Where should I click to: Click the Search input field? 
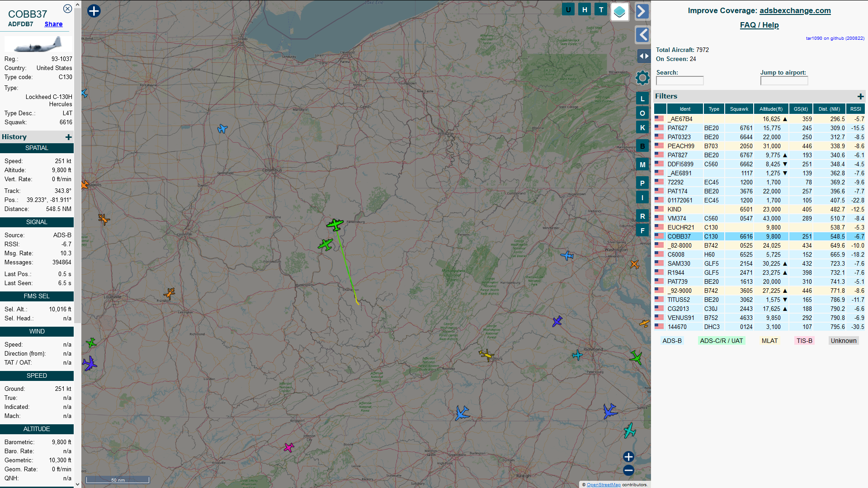[679, 81]
